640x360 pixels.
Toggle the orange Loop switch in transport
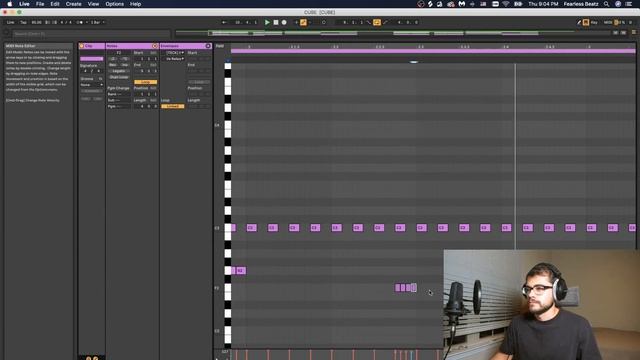point(377,22)
